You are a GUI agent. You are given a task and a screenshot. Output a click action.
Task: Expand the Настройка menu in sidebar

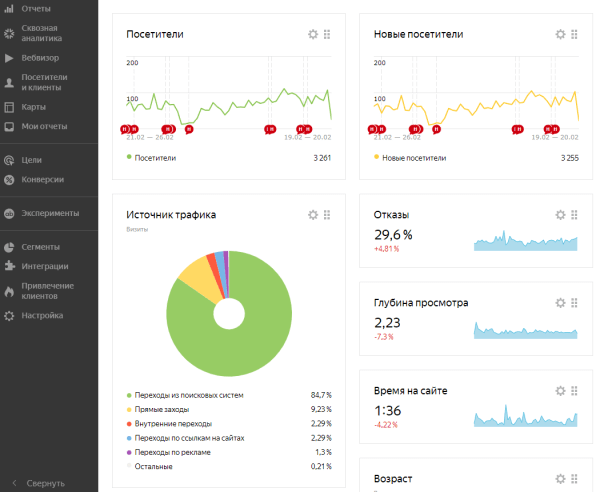coord(42,316)
